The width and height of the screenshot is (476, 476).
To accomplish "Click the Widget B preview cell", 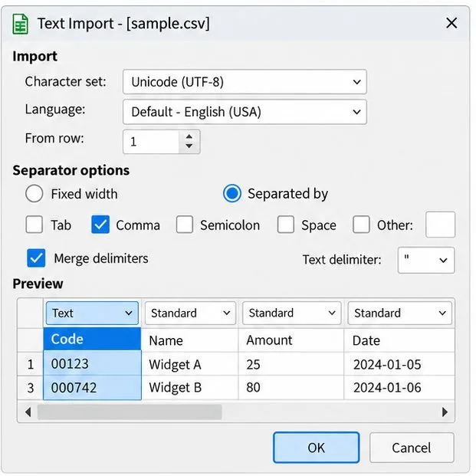I will coord(190,388).
